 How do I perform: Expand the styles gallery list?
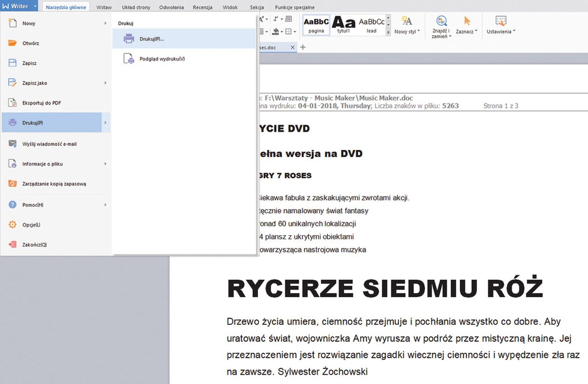click(388, 32)
